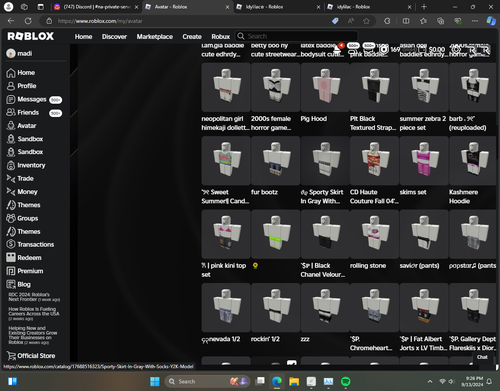Click the Roblox logo
500x391 pixels.
coord(30,36)
